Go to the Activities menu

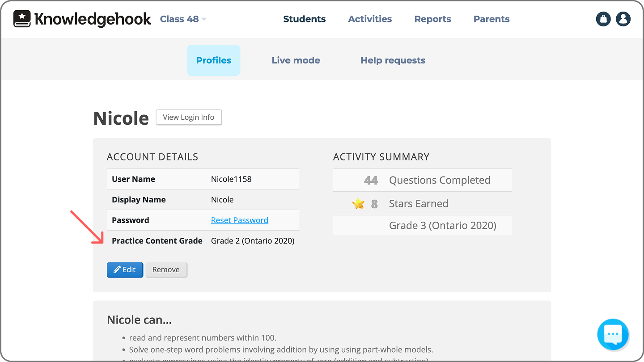(370, 19)
